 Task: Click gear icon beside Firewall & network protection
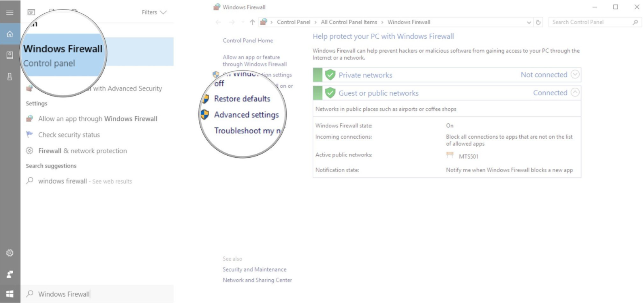pyautogui.click(x=29, y=150)
